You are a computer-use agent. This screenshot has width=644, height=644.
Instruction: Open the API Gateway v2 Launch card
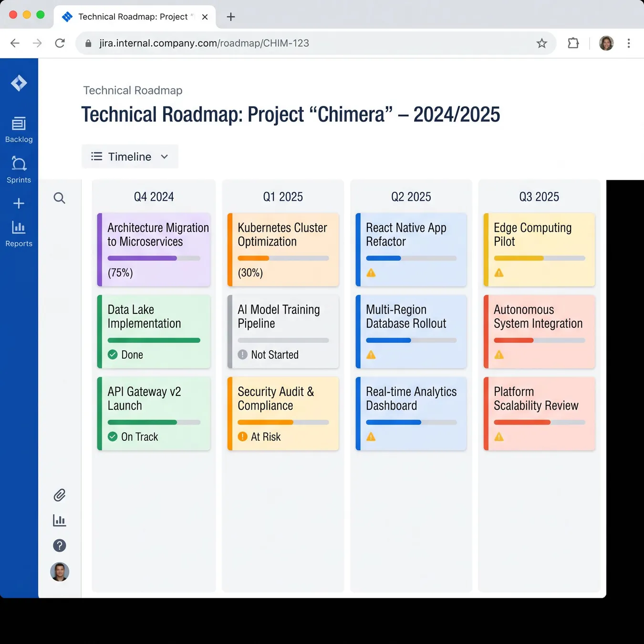coord(154,414)
